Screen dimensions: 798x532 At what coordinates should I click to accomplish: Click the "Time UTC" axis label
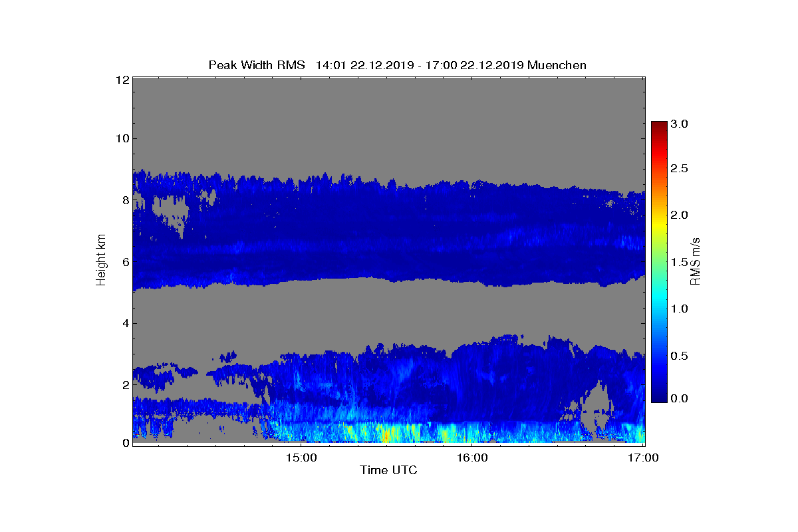[388, 470]
